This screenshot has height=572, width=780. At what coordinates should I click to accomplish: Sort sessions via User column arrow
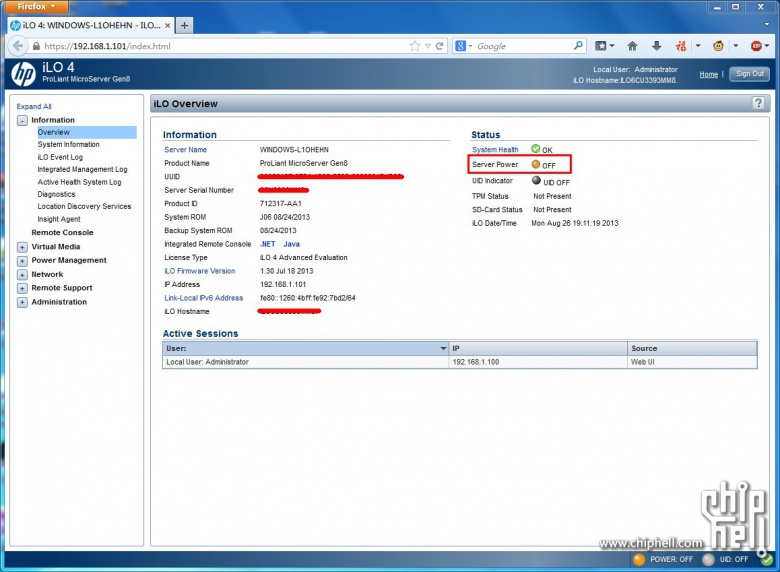443,349
